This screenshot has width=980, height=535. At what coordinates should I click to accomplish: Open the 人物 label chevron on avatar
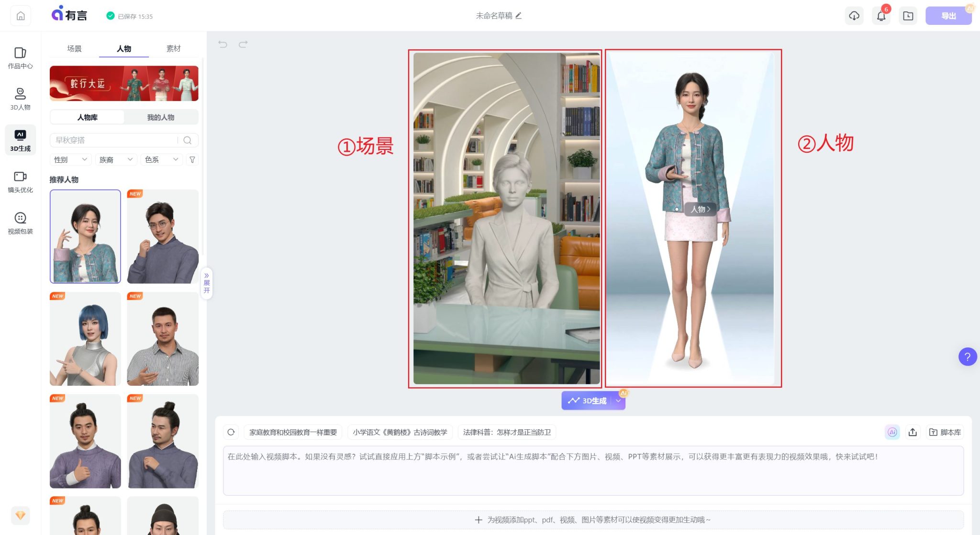[700, 209]
